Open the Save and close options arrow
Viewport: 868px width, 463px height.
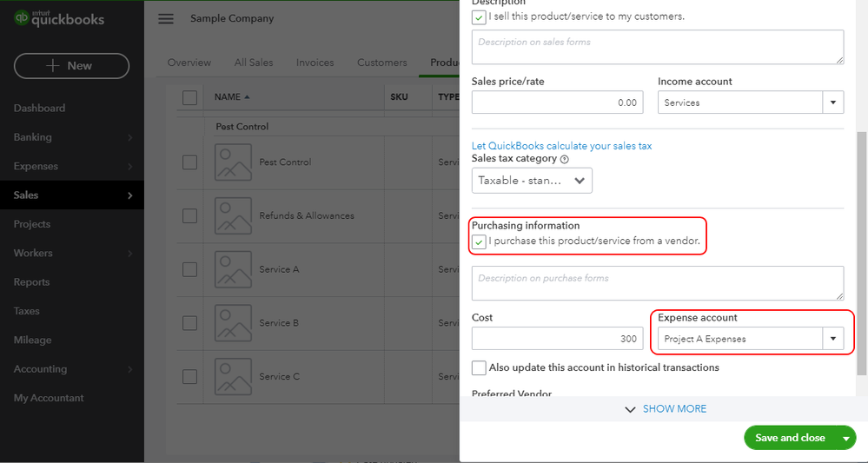[846, 438]
